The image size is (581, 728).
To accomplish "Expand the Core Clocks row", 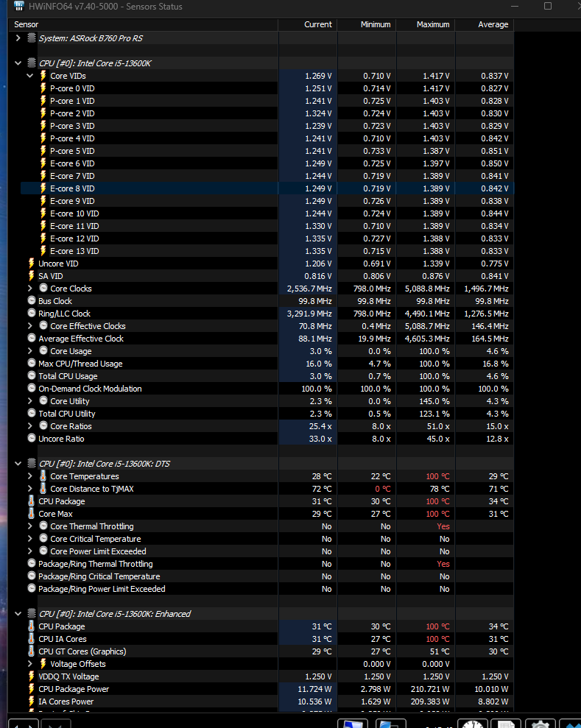I will click(x=30, y=289).
